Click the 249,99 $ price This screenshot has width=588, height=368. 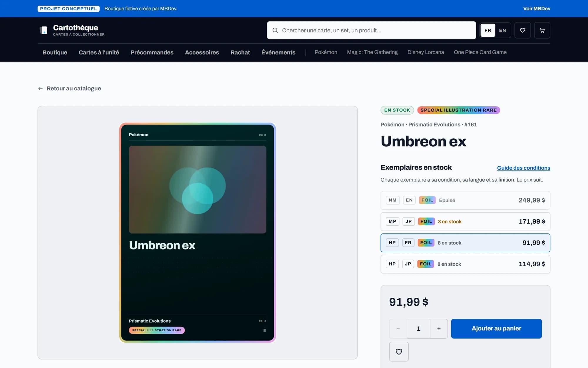click(532, 200)
